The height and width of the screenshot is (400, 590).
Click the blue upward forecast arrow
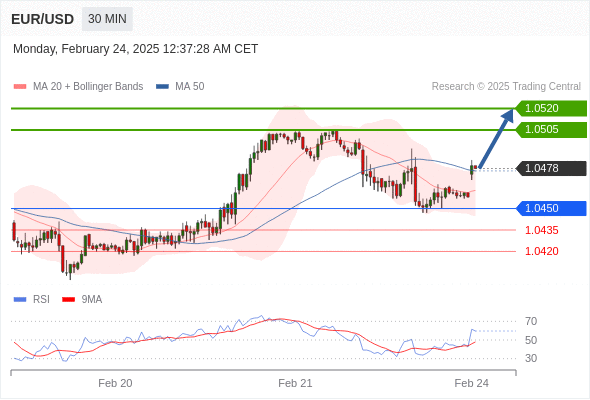pyautogui.click(x=496, y=138)
